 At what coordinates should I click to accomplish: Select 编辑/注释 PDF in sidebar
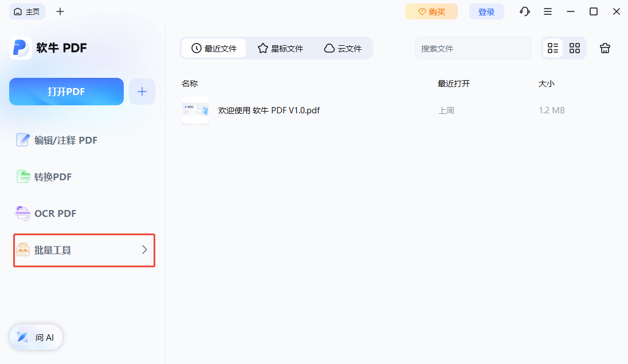57,140
